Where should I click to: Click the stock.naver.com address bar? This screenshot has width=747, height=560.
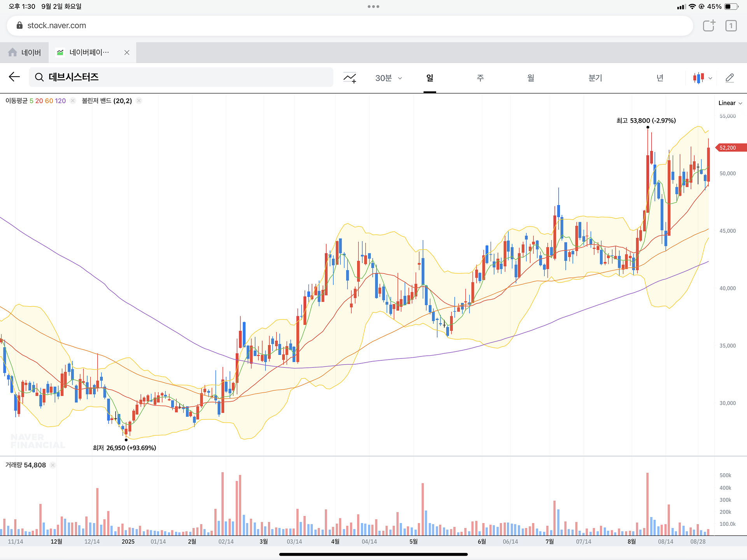point(350,26)
